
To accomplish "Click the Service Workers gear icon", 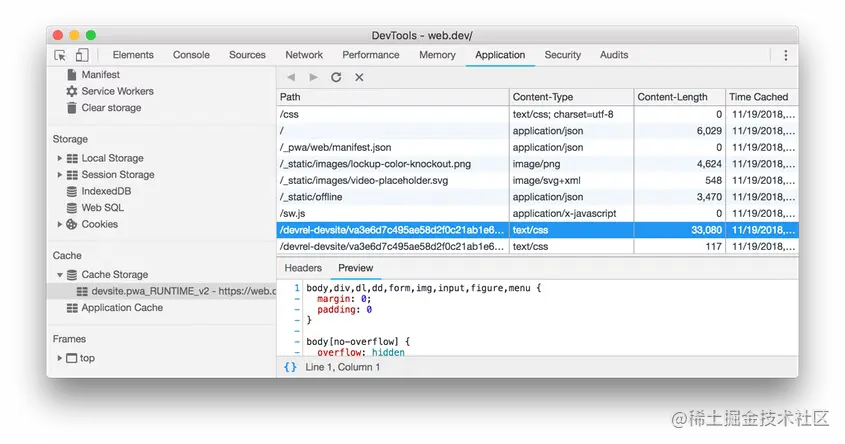I will point(72,91).
